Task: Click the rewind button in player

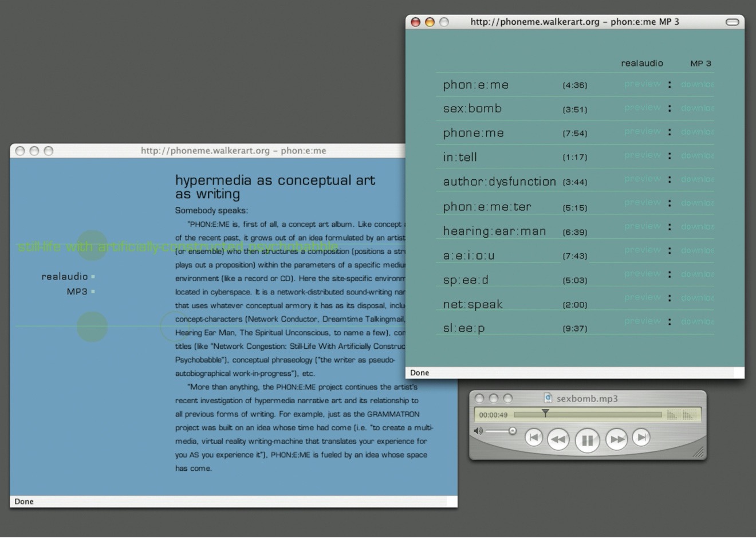Action: coord(558,439)
